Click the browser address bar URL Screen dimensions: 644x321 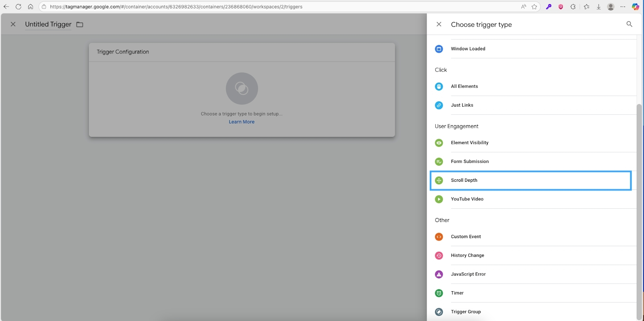tap(176, 6)
